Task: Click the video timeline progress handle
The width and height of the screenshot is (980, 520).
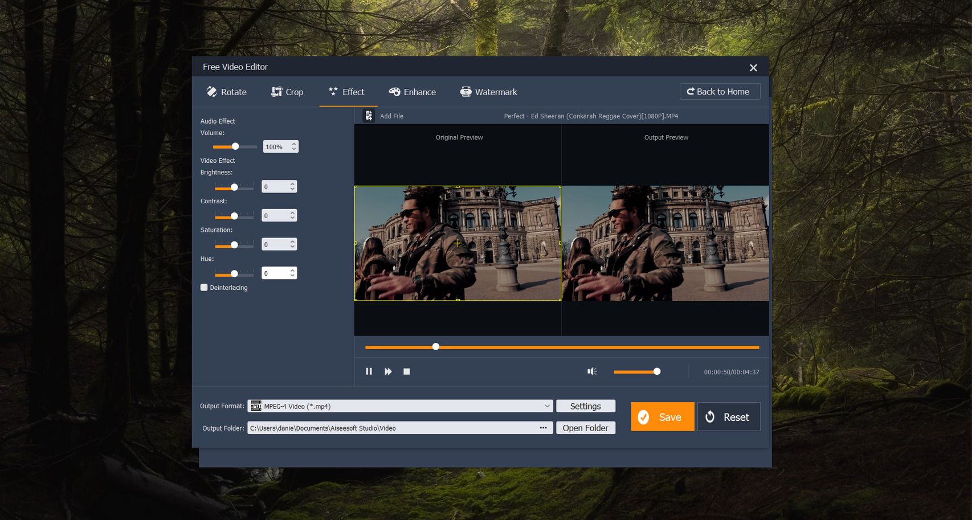Action: 436,347
